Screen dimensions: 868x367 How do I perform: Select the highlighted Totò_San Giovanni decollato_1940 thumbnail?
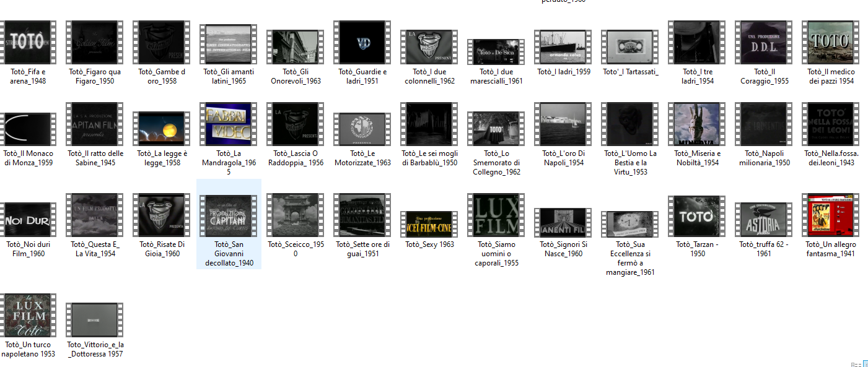point(229,215)
